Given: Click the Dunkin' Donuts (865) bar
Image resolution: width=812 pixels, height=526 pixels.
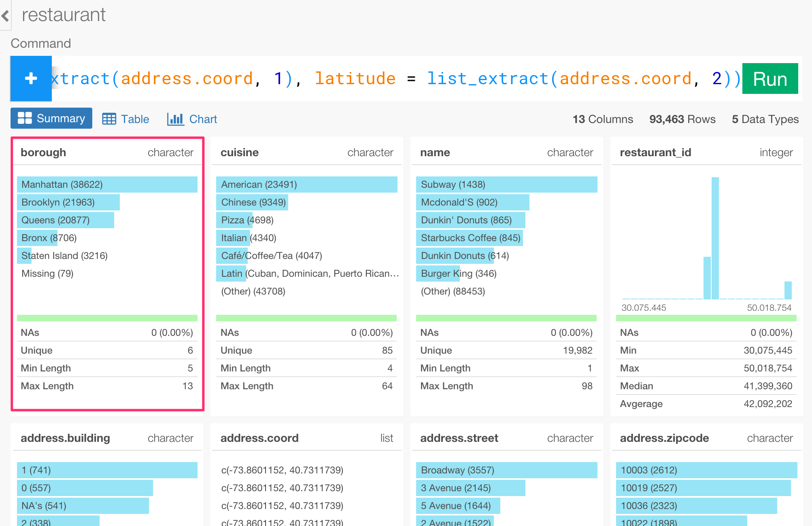Looking at the screenshot, I should click(x=471, y=220).
